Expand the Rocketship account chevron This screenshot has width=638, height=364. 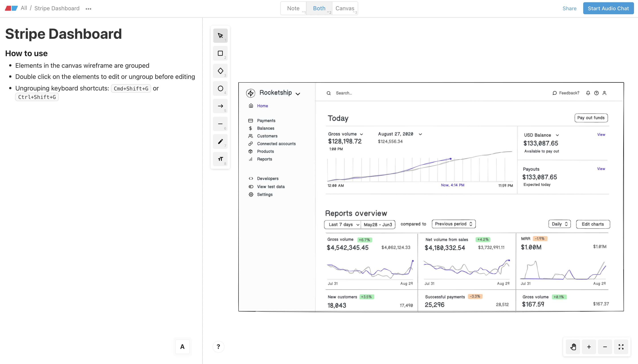point(298,94)
